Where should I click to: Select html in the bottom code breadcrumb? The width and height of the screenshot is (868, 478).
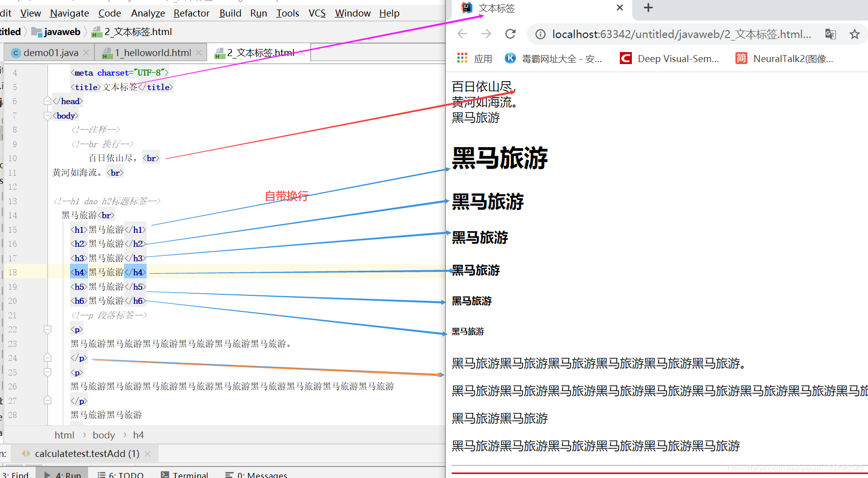point(65,435)
